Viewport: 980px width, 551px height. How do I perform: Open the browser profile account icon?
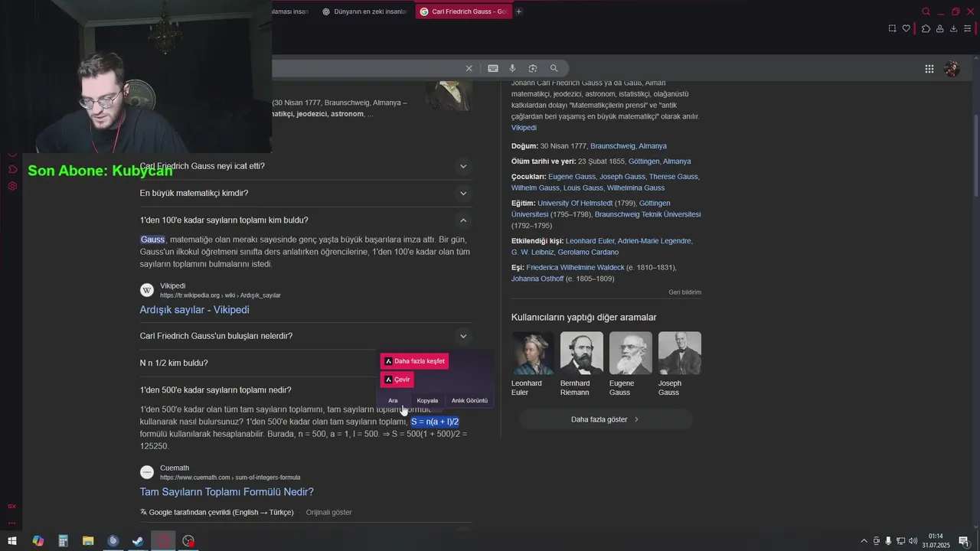[939, 28]
